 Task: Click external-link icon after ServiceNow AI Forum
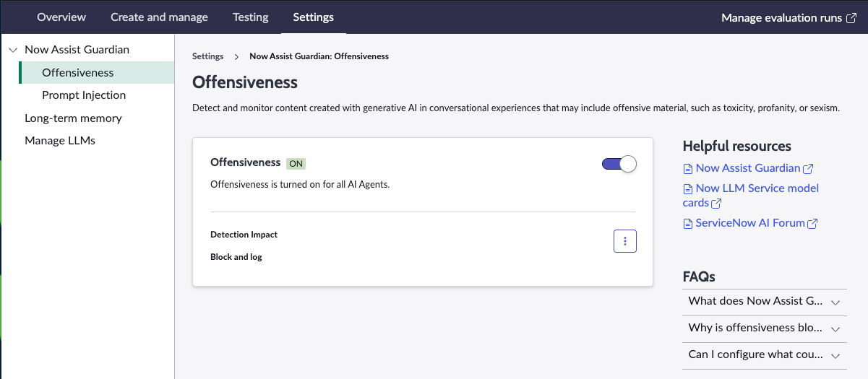click(x=812, y=224)
